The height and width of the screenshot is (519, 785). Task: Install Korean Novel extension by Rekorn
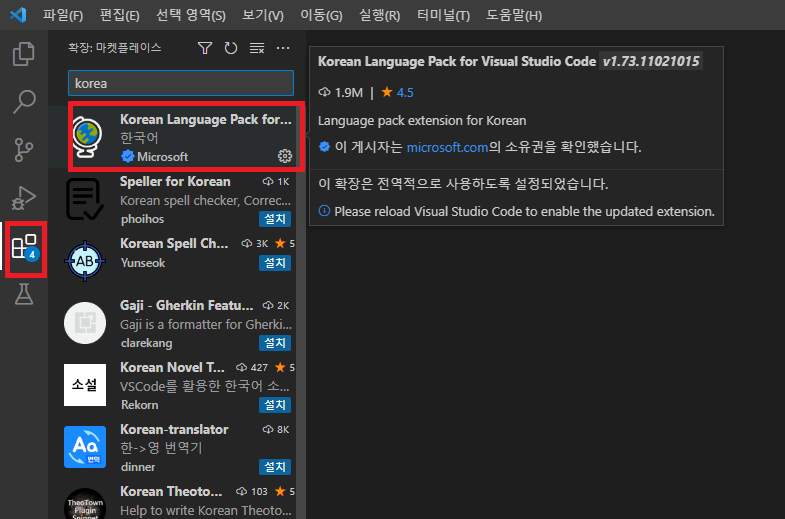[x=275, y=405]
